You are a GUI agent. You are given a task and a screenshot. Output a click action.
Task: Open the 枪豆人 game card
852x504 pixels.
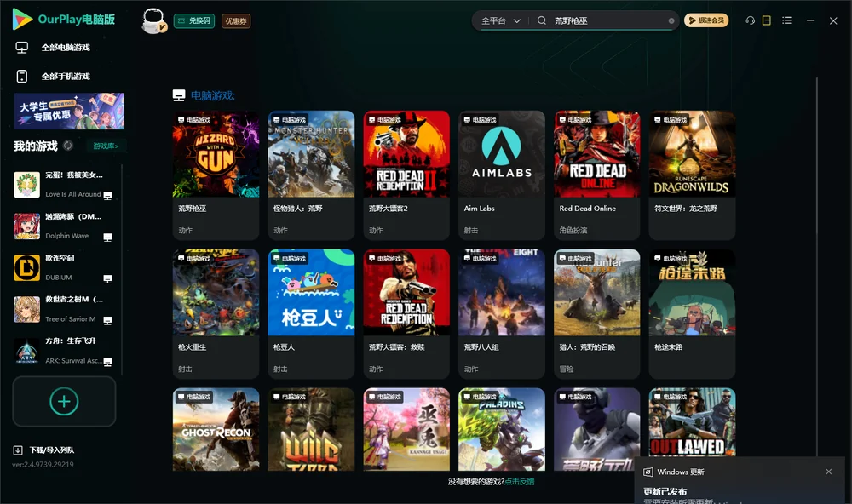(x=311, y=314)
